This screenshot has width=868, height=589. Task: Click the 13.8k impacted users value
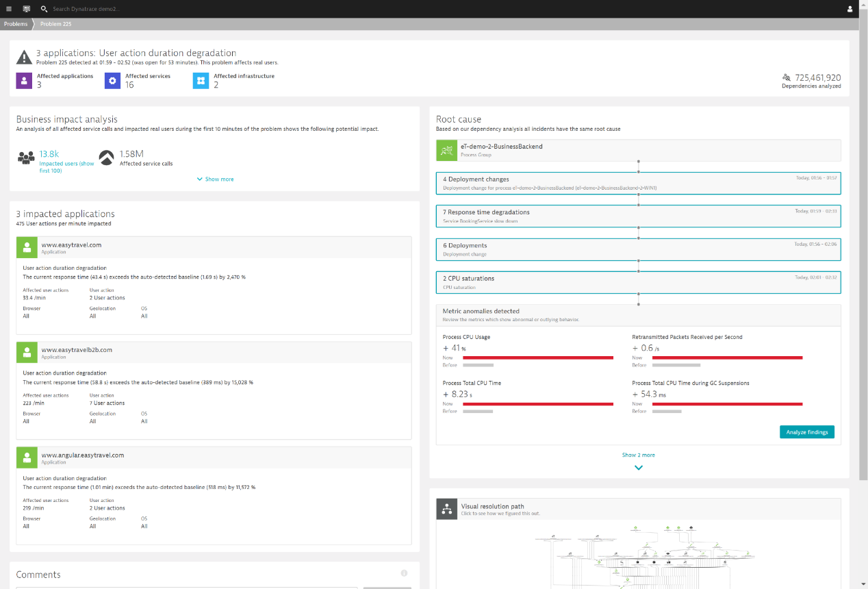click(49, 154)
